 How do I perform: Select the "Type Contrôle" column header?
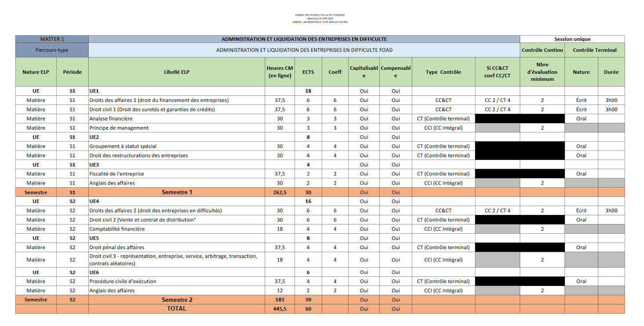click(443, 72)
